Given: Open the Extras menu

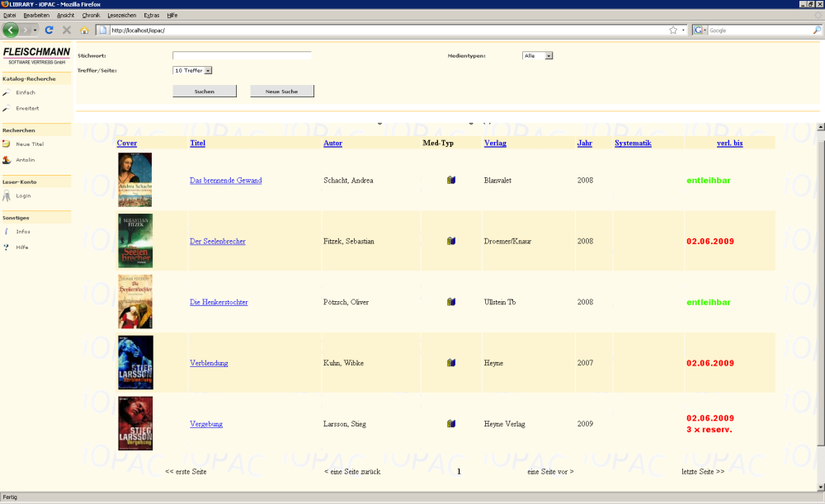Looking at the screenshot, I should click(151, 16).
